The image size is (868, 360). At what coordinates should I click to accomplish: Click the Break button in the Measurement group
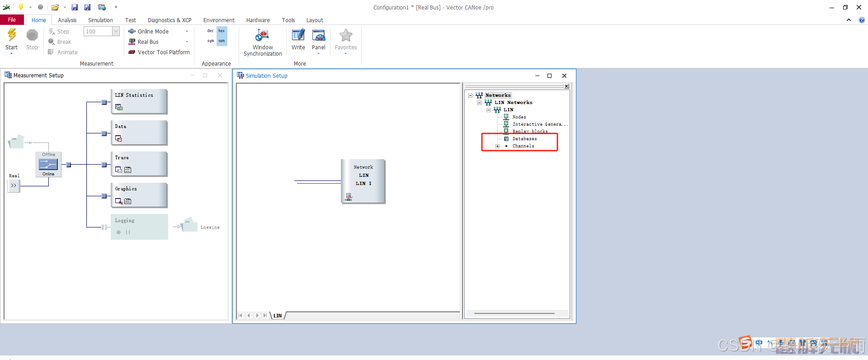coord(60,42)
